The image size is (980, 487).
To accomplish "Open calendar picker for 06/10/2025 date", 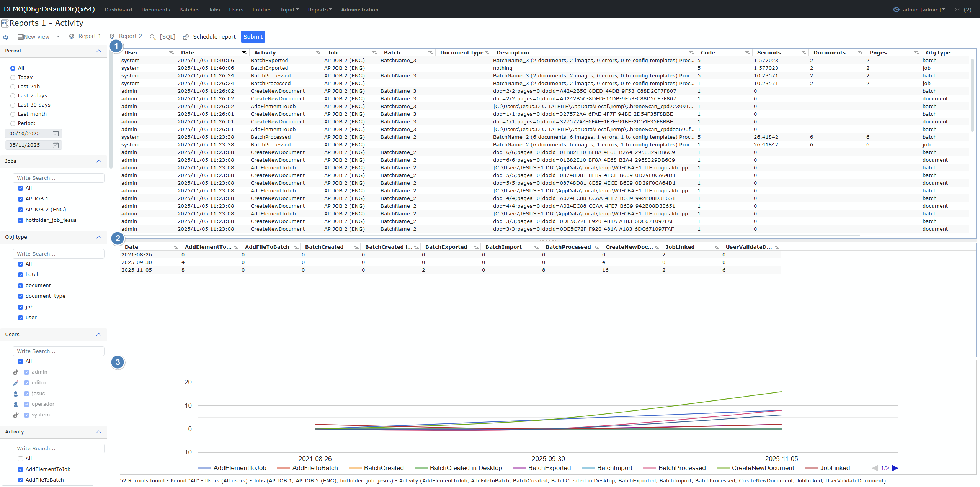I will pyautogui.click(x=56, y=134).
